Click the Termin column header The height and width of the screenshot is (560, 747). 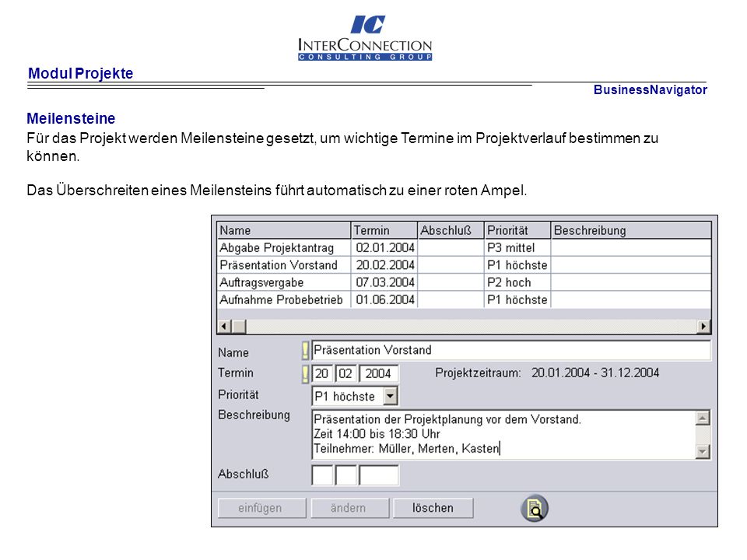click(384, 230)
